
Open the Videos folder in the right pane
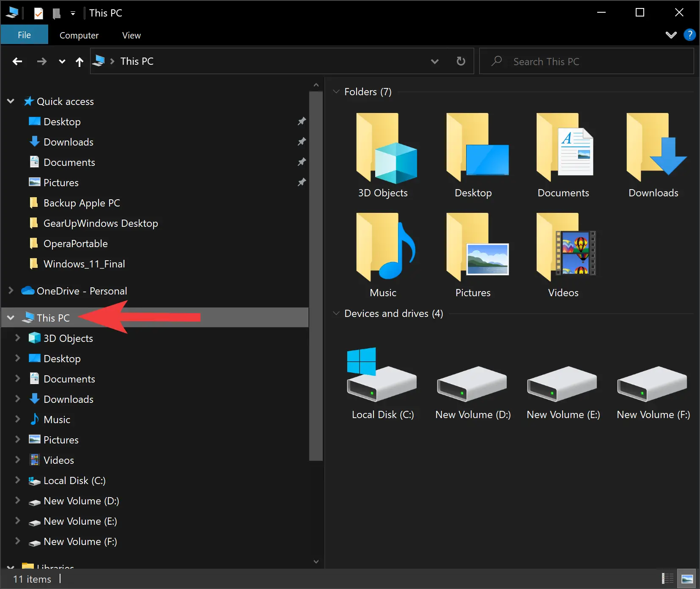pyautogui.click(x=563, y=252)
